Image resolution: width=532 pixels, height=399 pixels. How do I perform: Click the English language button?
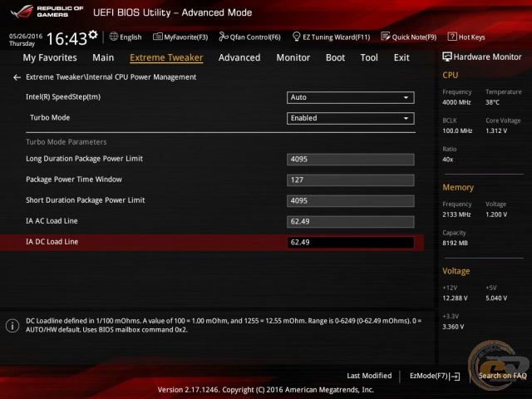[131, 37]
